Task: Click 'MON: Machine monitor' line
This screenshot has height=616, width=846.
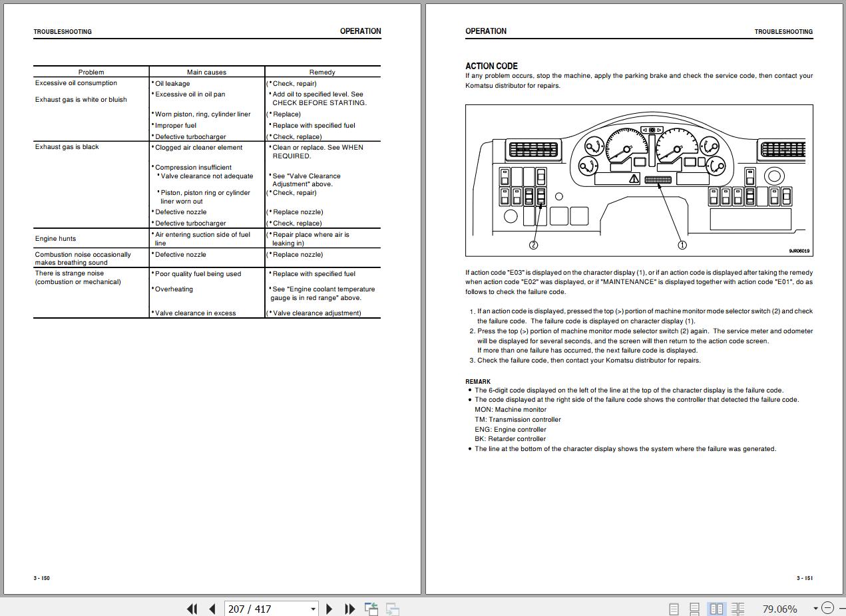Action: (510, 410)
